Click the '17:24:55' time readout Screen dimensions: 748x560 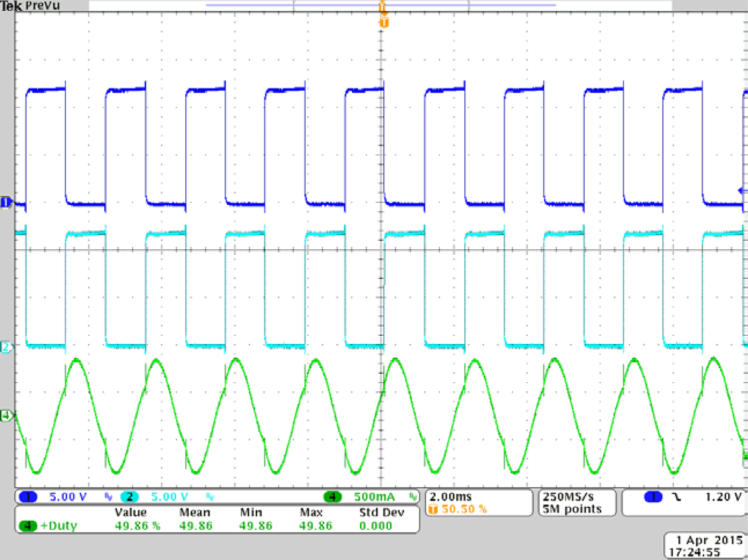[694, 552]
